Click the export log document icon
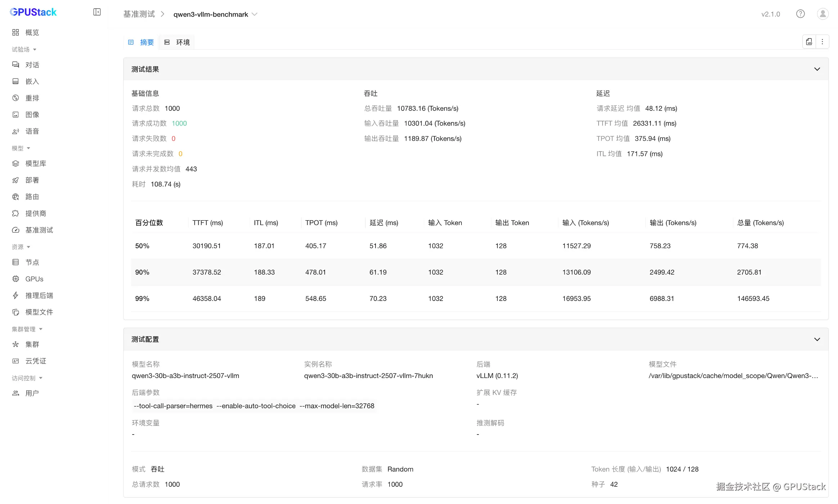 coord(809,42)
